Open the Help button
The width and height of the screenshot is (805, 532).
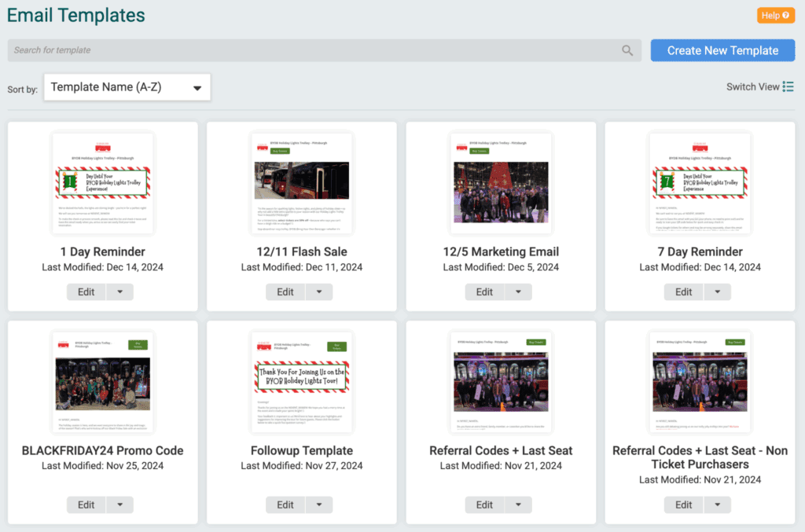point(775,16)
